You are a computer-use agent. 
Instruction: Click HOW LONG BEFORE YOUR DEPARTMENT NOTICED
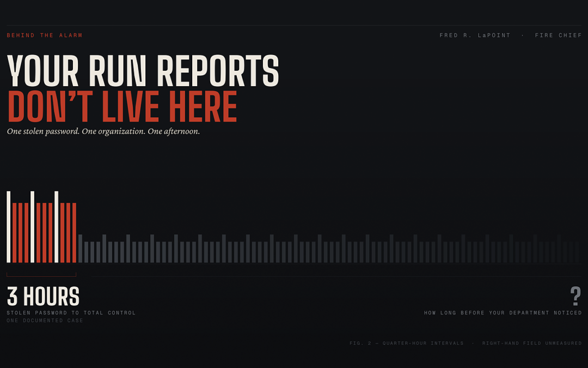tap(503, 313)
